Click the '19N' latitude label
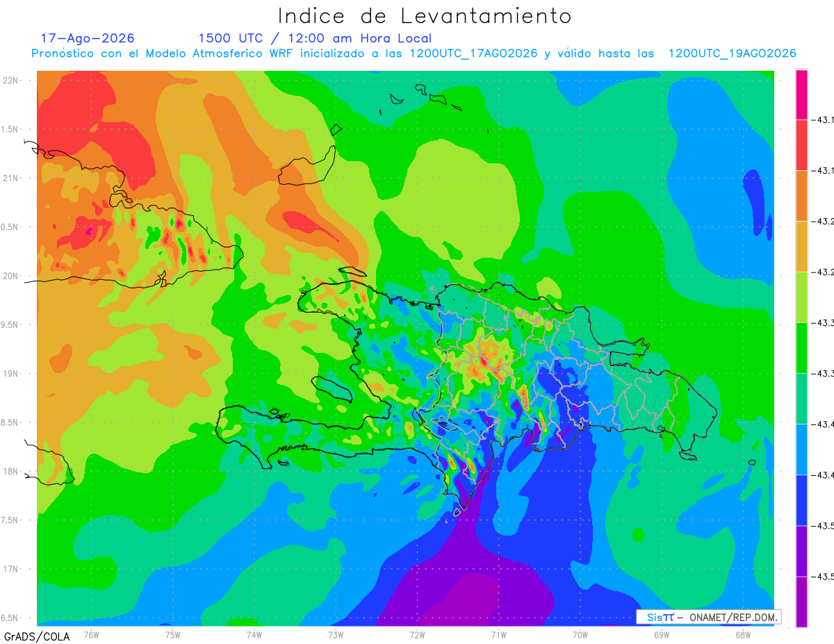834x644 pixels. (11, 374)
